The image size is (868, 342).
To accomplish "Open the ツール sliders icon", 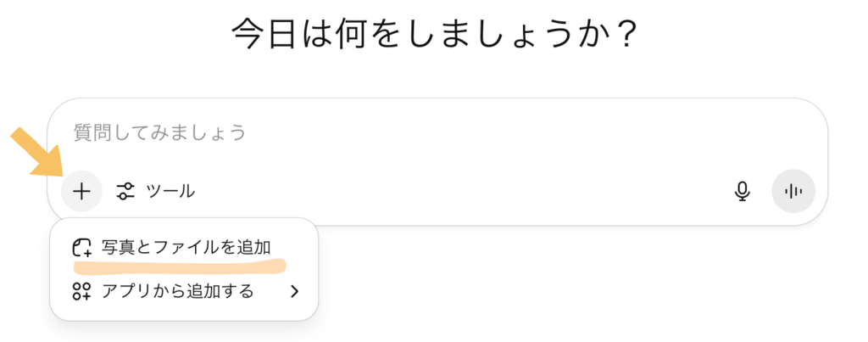I will [x=125, y=191].
